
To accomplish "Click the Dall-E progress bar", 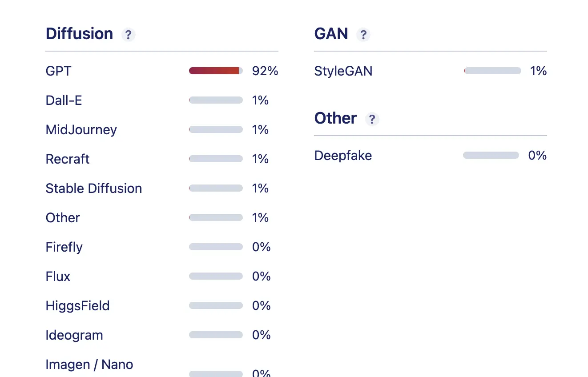I will click(216, 100).
